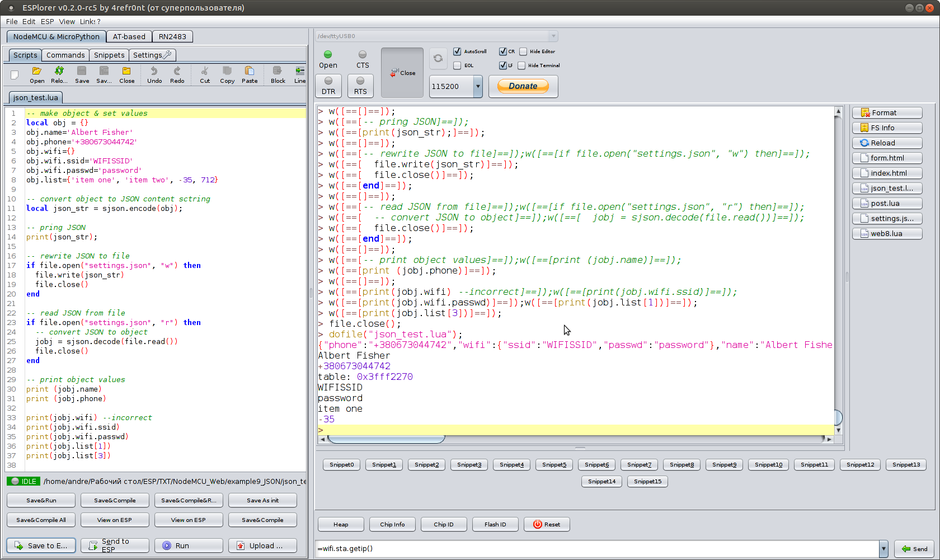Click the Paste clipboard icon

250,71
